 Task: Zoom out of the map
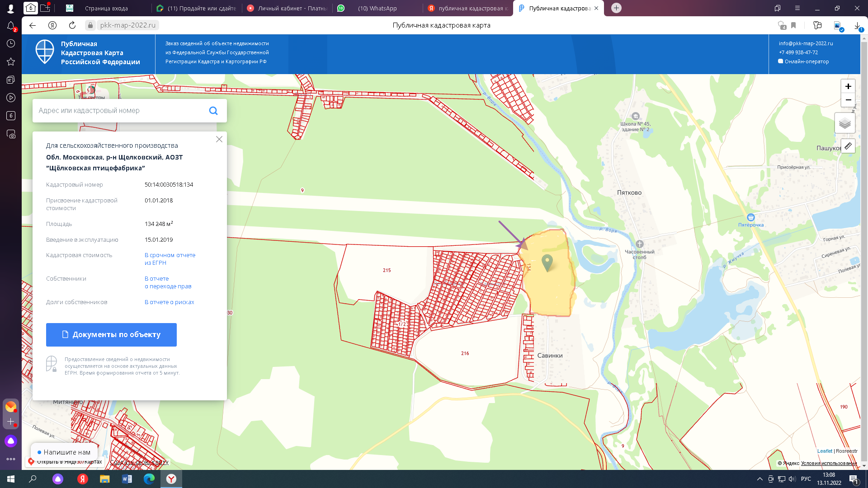click(848, 100)
